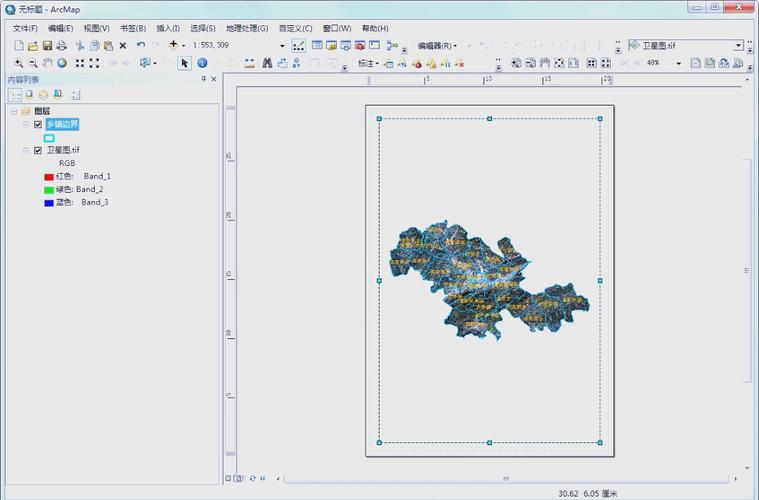Open the 编辑(E) menu
Image resolution: width=759 pixels, height=500 pixels.
pos(61,28)
